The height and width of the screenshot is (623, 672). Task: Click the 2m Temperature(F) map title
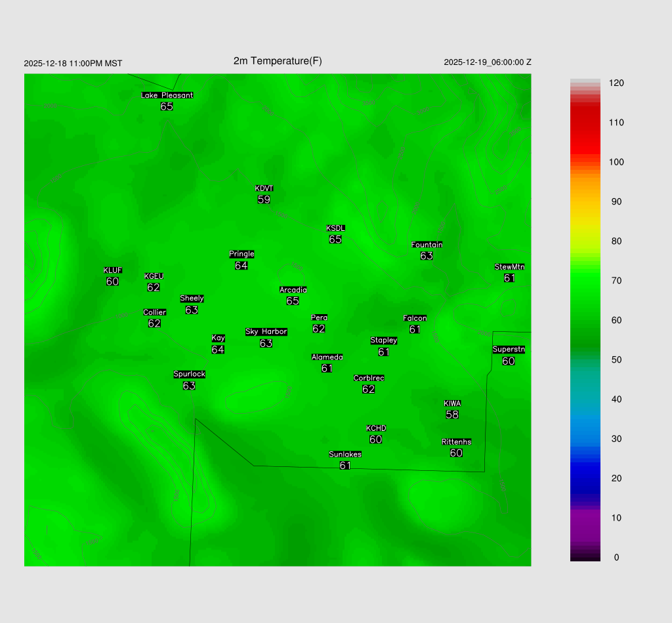278,61
